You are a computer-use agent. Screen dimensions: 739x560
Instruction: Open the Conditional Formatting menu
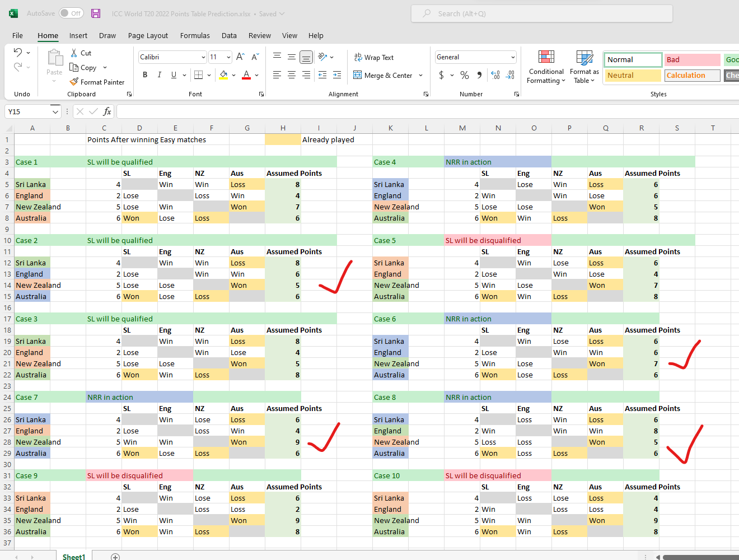pos(546,67)
